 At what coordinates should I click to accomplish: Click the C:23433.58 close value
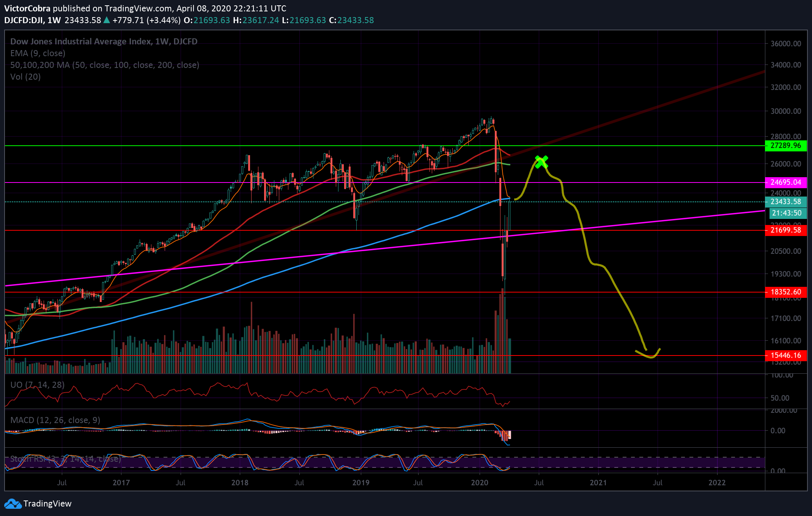(x=351, y=20)
